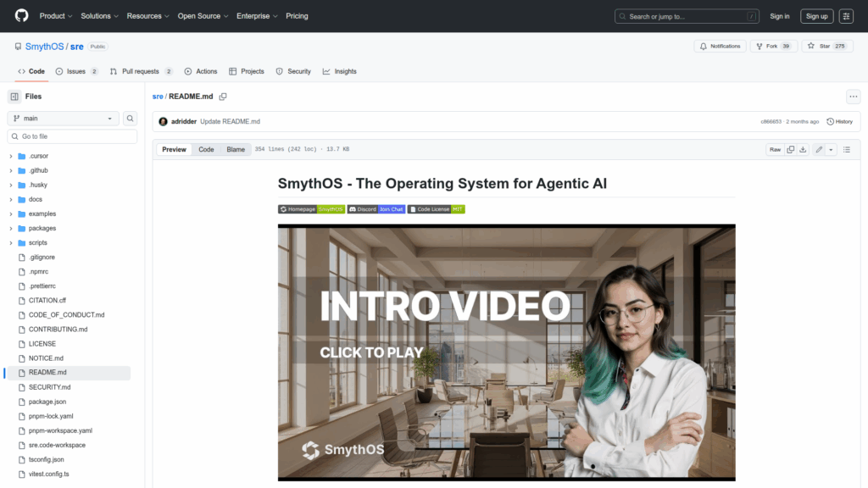
Task: Switch to the Issues tab
Action: pos(77,71)
